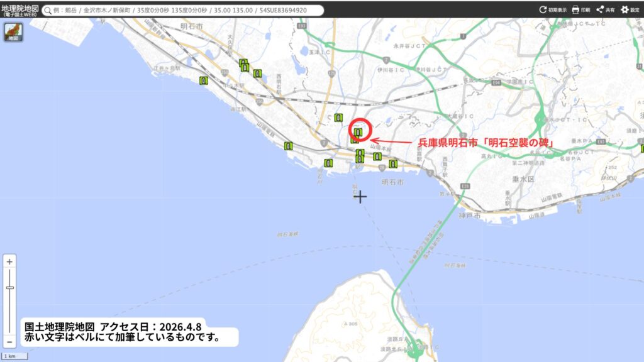644x362 pixels.
Task: Click the search magnifier icon
Action: (47, 11)
